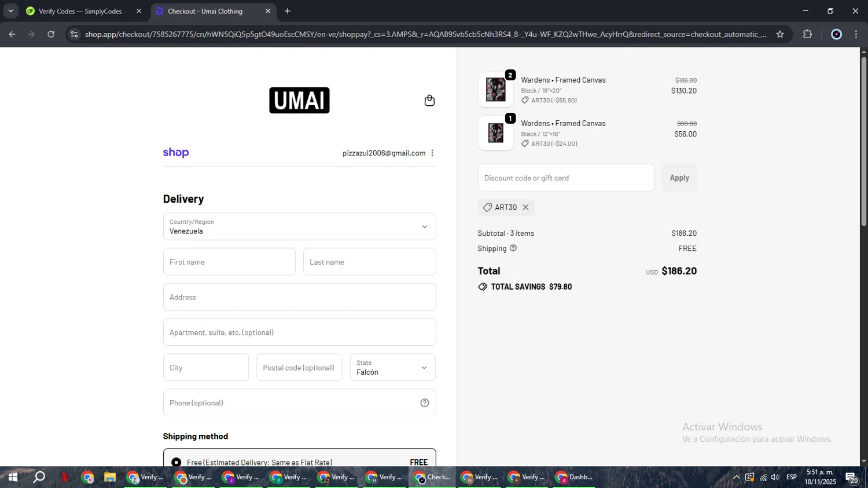Open the Dashb... Chrome taskbar window
Screen dimensions: 868x488
[x=575, y=477]
